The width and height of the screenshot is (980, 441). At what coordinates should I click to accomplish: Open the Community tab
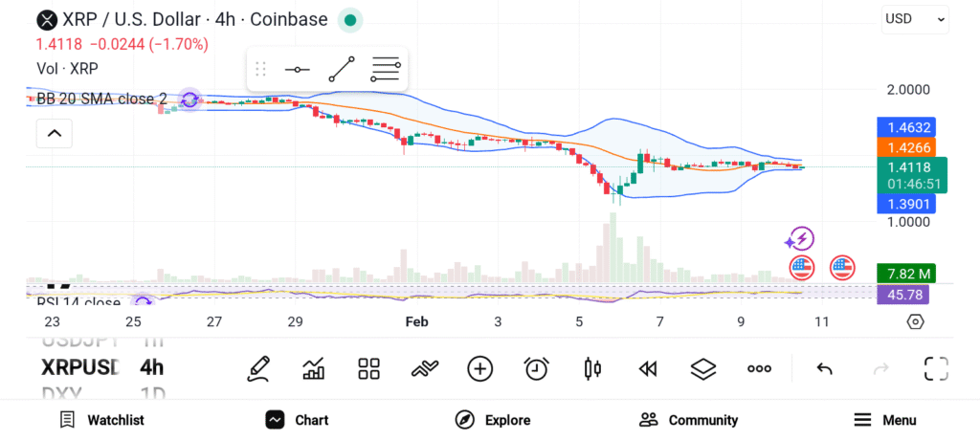[689, 420]
